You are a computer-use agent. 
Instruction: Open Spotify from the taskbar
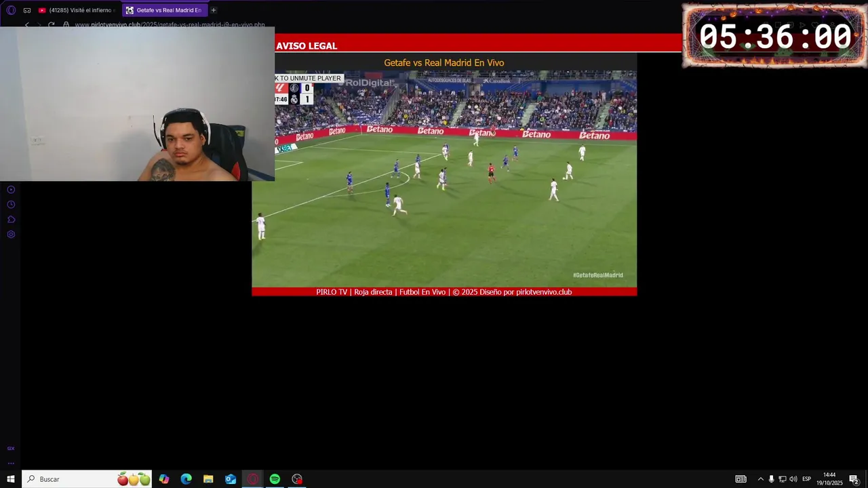(x=275, y=479)
